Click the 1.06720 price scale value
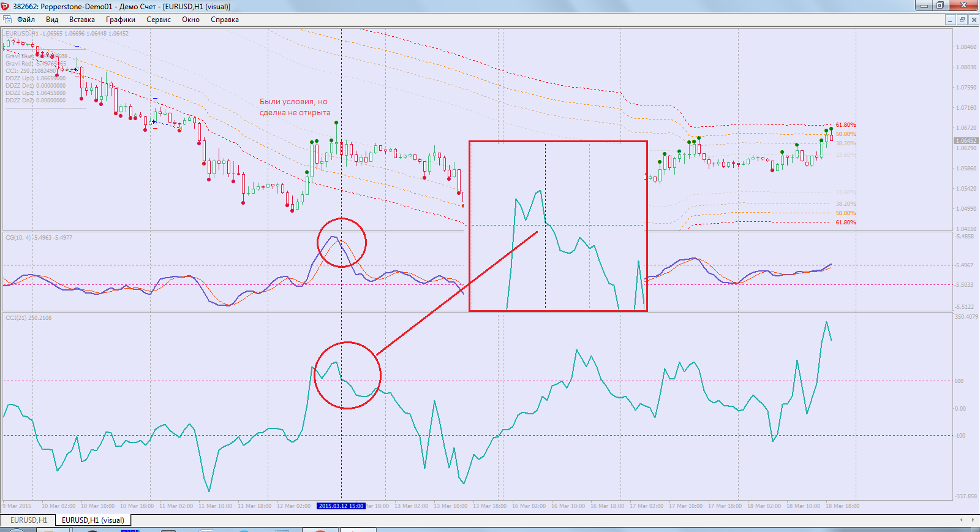The width and height of the screenshot is (980, 532). point(966,128)
